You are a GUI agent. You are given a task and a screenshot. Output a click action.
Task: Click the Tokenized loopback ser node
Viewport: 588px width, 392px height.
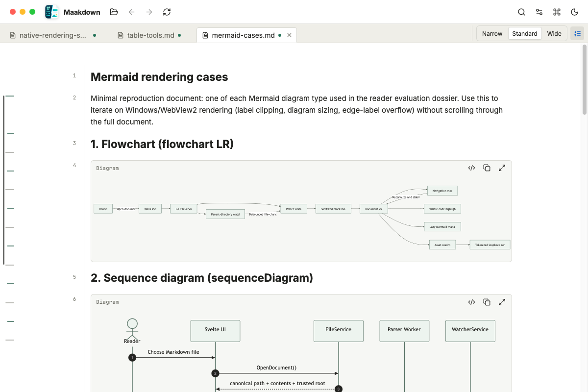pos(490,245)
